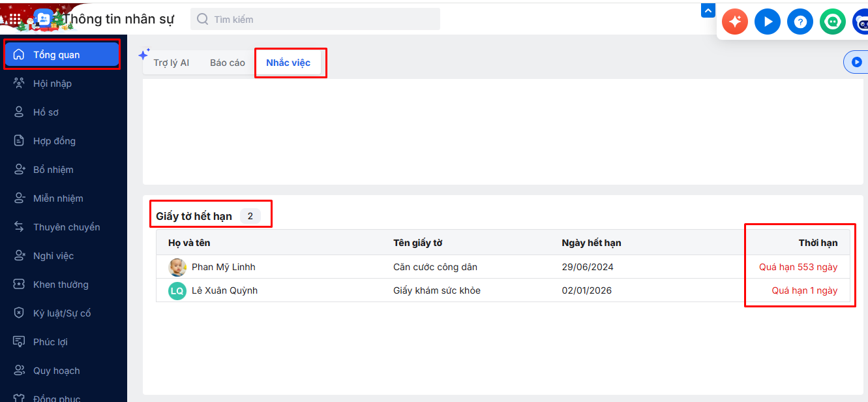Open Thuyên chuyển in the sidebar

pyautogui.click(x=67, y=227)
